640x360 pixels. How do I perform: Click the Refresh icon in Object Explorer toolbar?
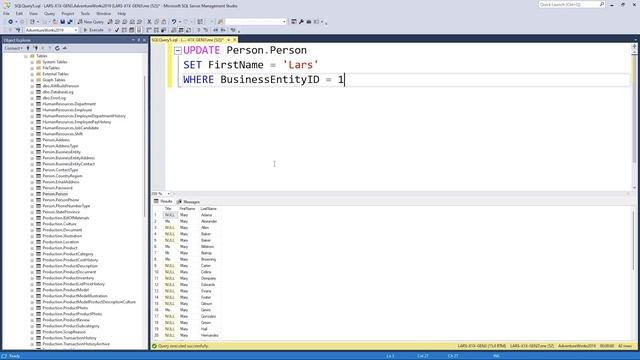(x=57, y=48)
